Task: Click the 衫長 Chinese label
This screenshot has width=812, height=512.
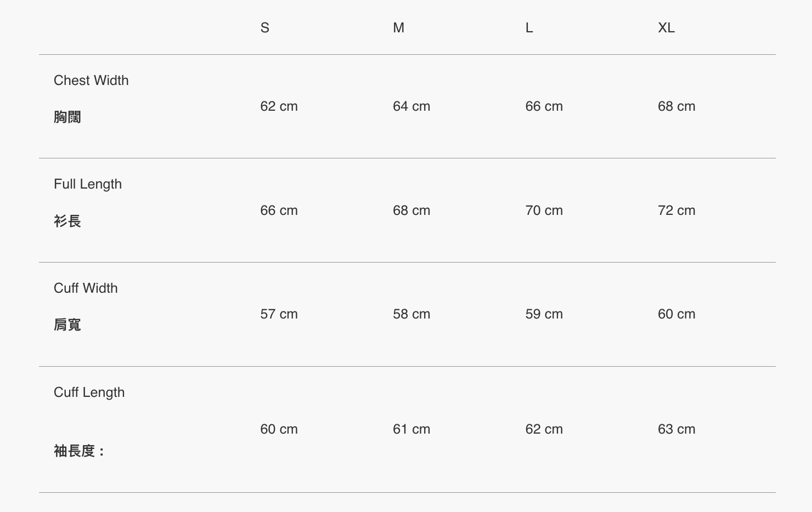Action: (67, 221)
